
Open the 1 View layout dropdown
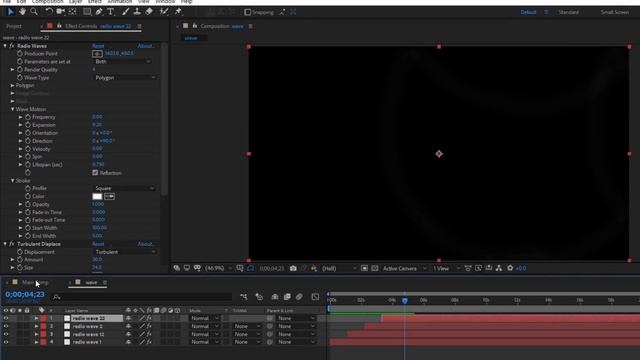click(x=446, y=268)
